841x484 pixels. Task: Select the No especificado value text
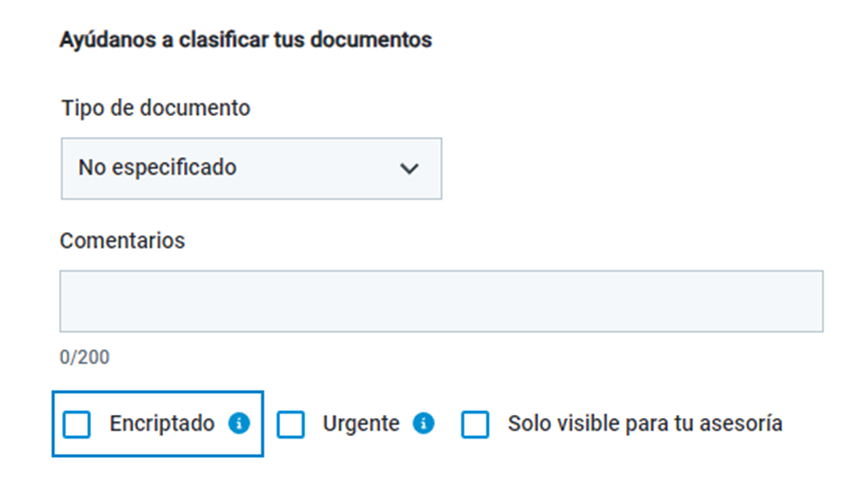pyautogui.click(x=157, y=167)
